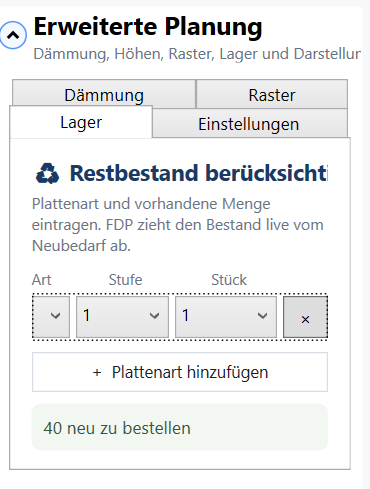370x489 pixels.
Task: Click the Art column label
Action: (x=42, y=280)
